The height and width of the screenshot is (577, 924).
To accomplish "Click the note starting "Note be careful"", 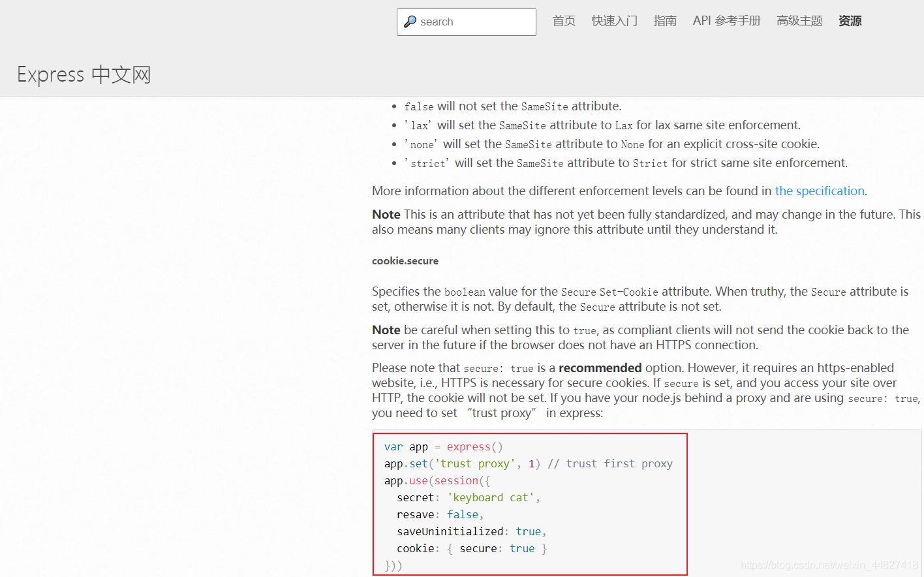I will point(640,337).
